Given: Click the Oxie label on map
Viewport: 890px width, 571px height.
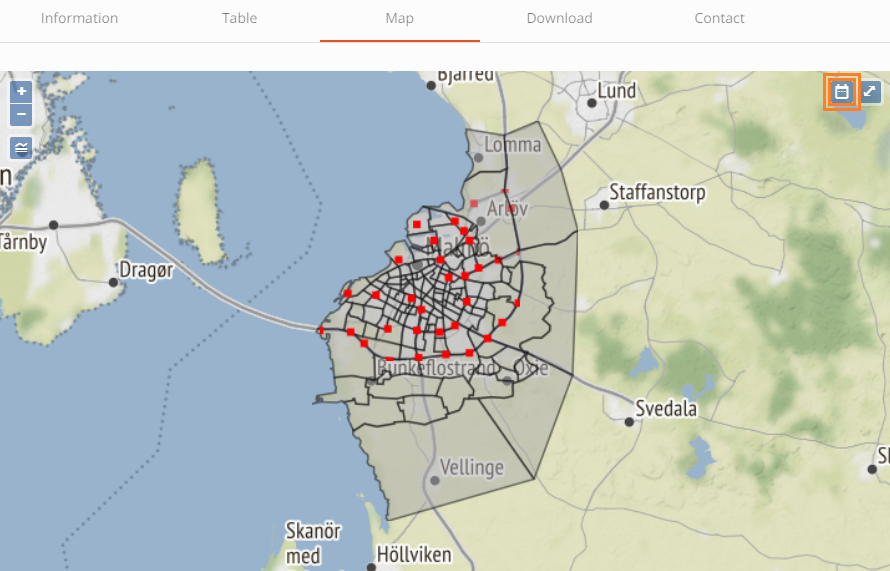Looking at the screenshot, I should 531,368.
